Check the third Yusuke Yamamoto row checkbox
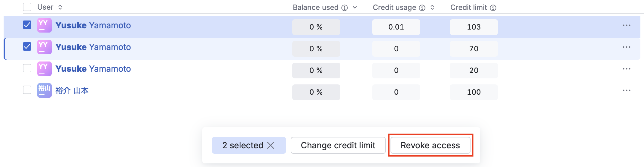 point(27,68)
